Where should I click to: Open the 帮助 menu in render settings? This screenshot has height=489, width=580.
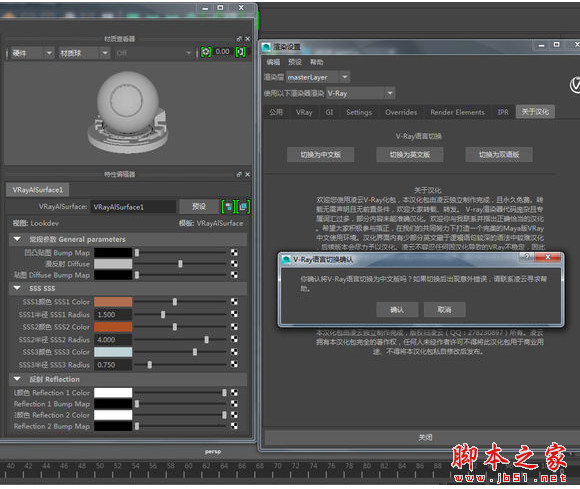point(317,62)
